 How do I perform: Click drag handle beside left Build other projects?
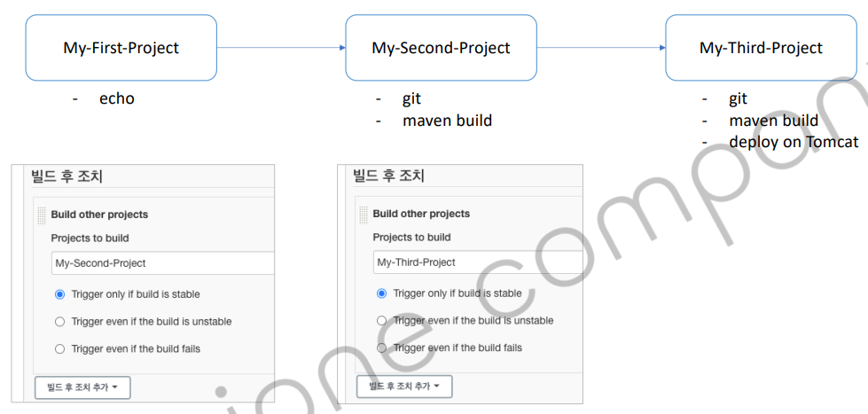(41, 215)
